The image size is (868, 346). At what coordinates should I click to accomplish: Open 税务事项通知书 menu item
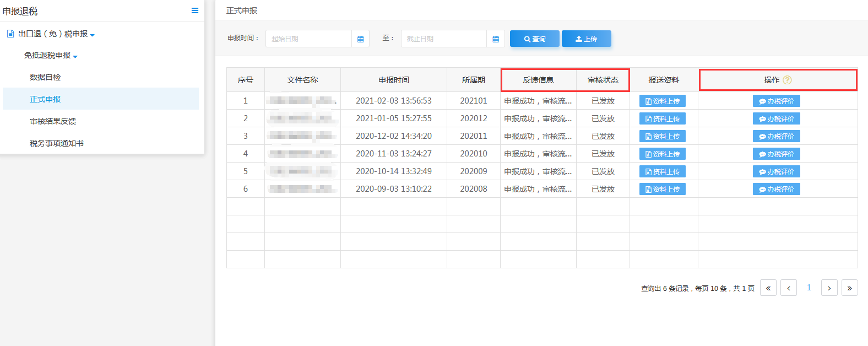(x=57, y=143)
